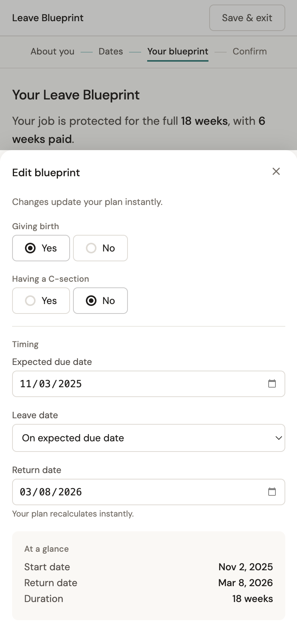Jump to the Confirm step

[x=250, y=51]
